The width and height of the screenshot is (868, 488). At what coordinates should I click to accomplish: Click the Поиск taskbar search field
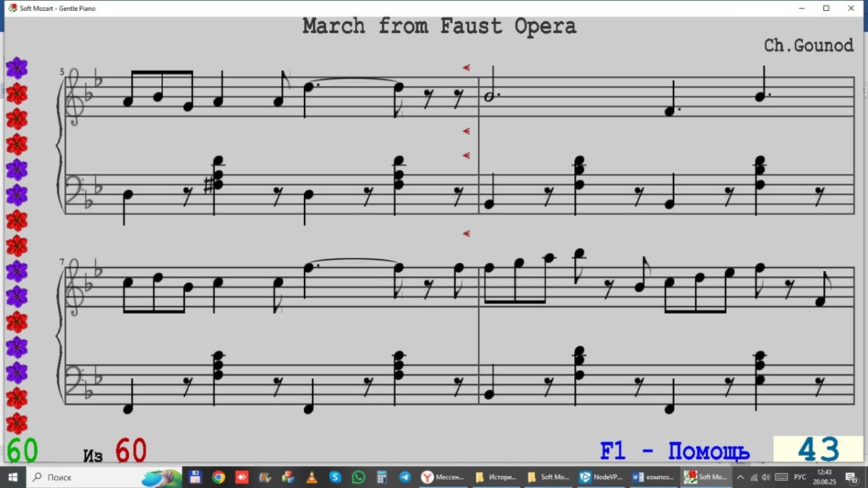click(104, 477)
